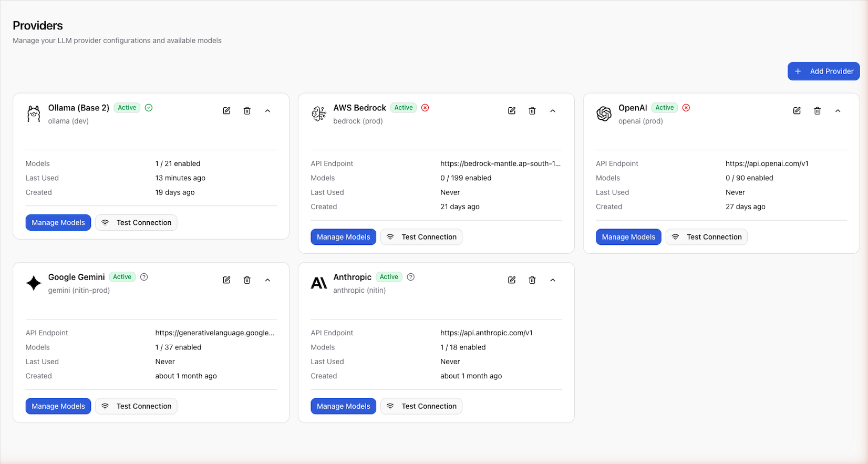
Task: Collapse the Ollama (Base 2) card
Action: [x=267, y=111]
